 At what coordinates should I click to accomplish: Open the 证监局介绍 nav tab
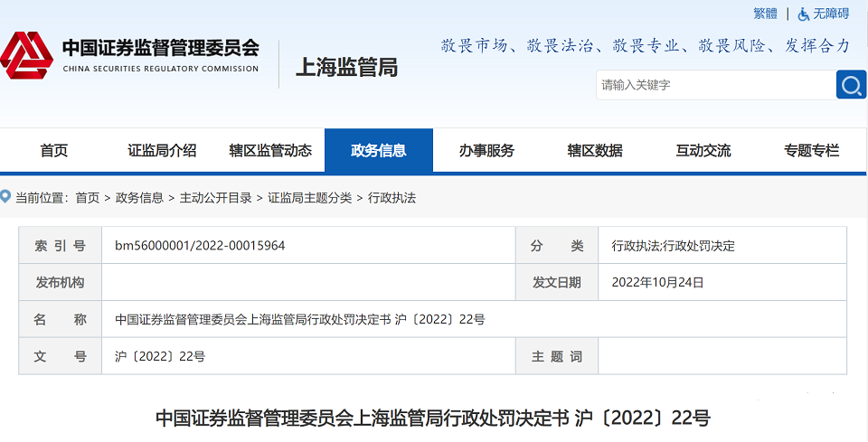coord(162,150)
